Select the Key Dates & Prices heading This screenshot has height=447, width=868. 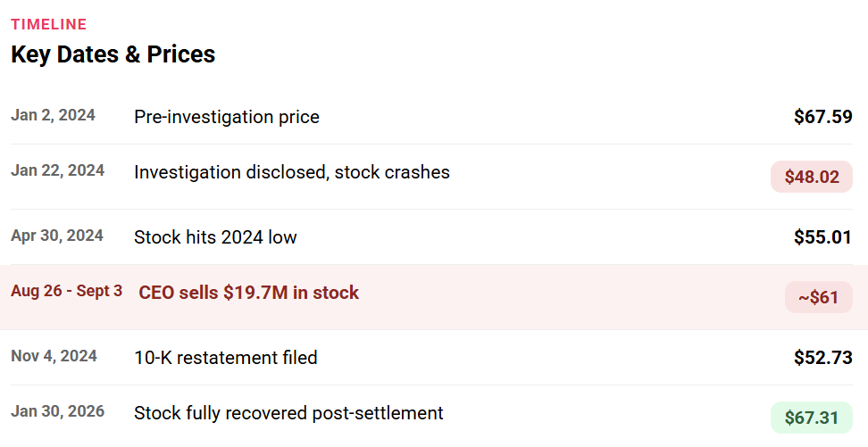(113, 54)
